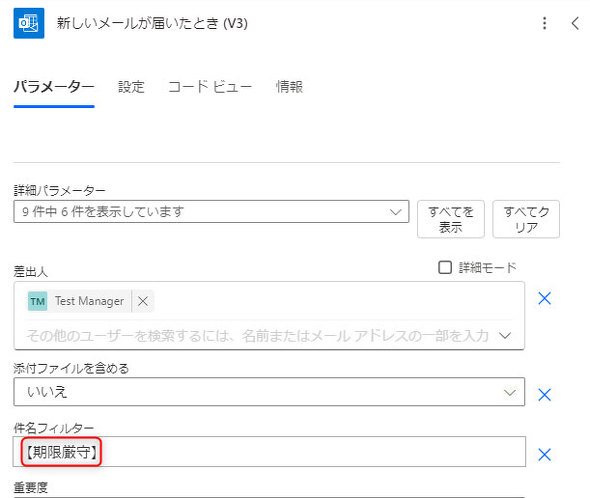Click the Outlook connector icon
The image size is (590, 498).
coord(29,23)
